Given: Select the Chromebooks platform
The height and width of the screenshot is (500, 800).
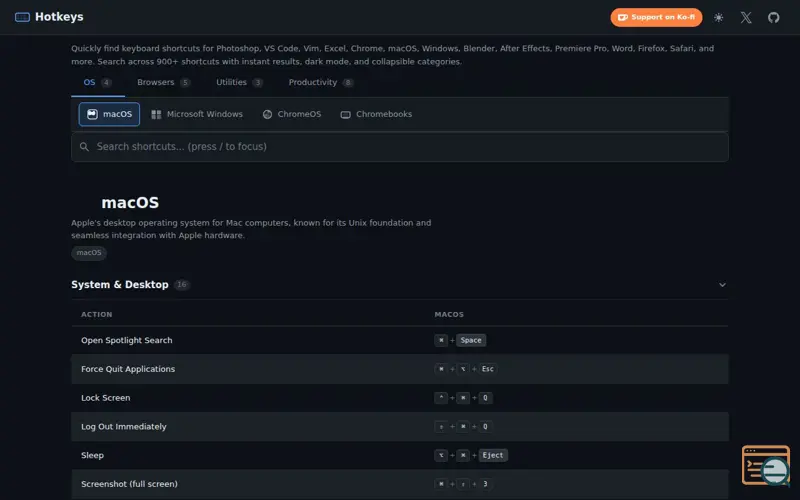Looking at the screenshot, I should click(x=376, y=114).
